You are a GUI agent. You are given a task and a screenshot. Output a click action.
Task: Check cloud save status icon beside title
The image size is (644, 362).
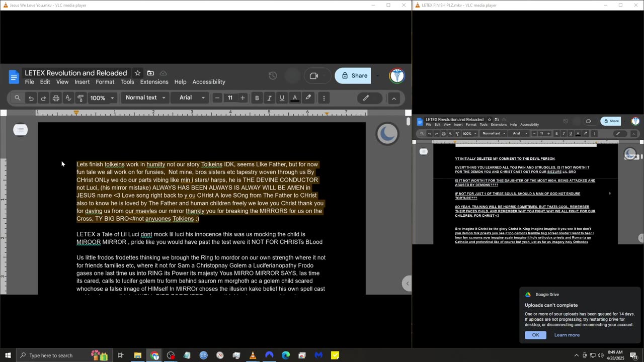coord(163,73)
